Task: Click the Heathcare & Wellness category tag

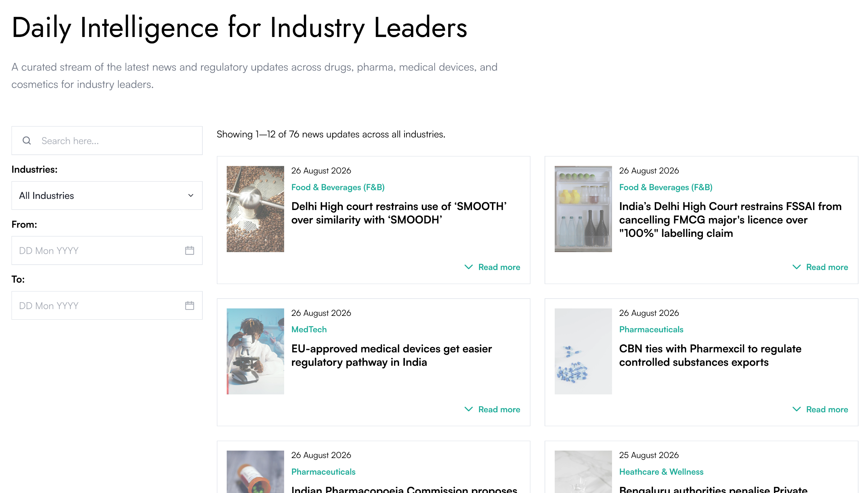Action: click(x=661, y=472)
